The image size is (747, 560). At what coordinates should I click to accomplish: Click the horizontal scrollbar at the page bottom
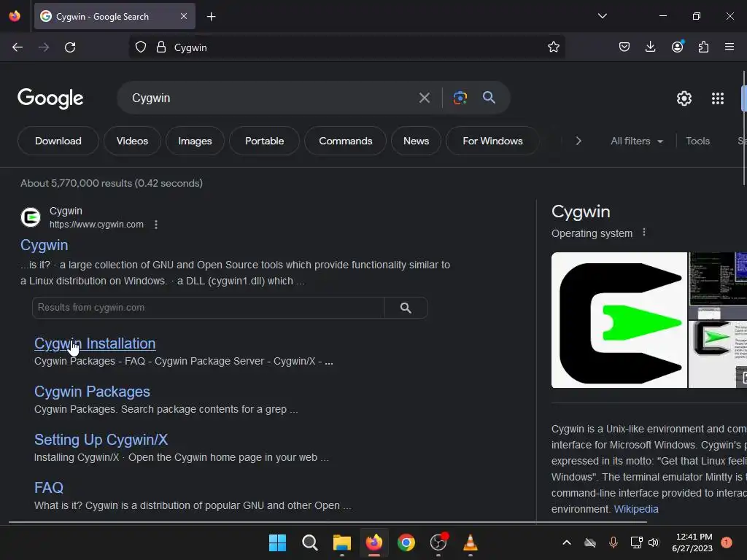pos(328,522)
